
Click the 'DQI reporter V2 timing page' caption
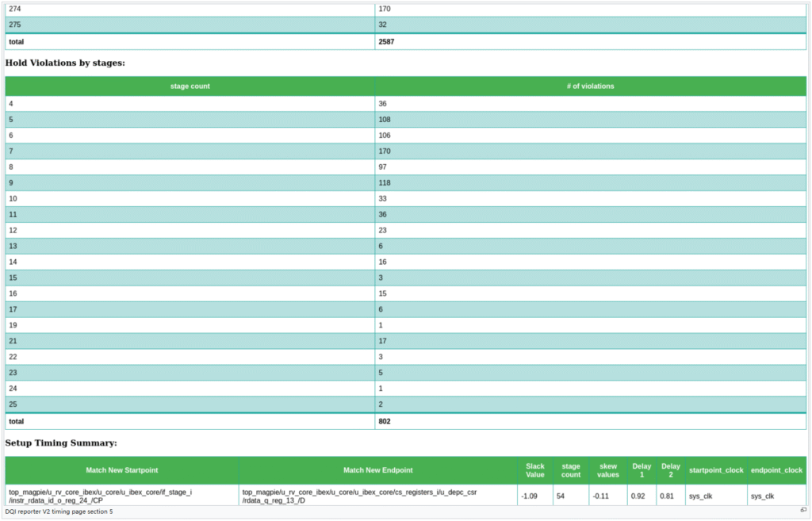tap(59, 511)
